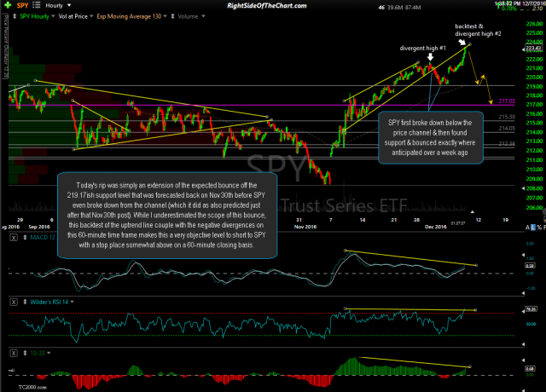
Task: Click the 217.02 purple price level label
Action: (x=507, y=101)
